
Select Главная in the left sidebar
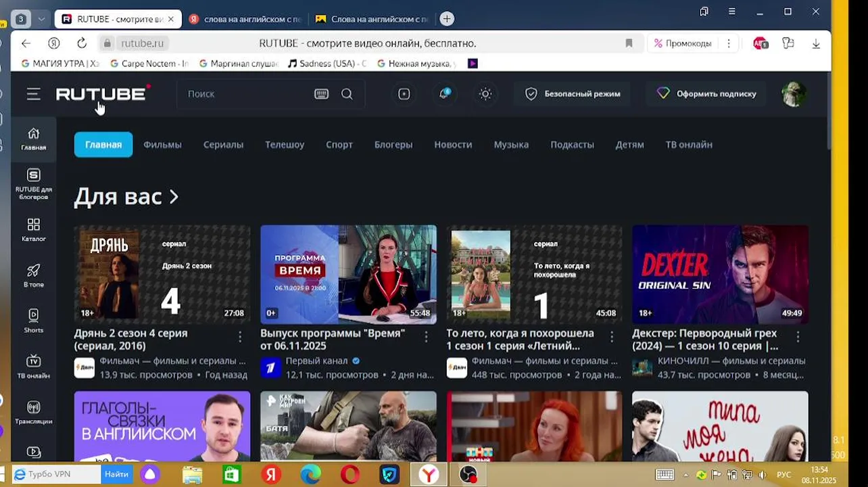(x=33, y=139)
